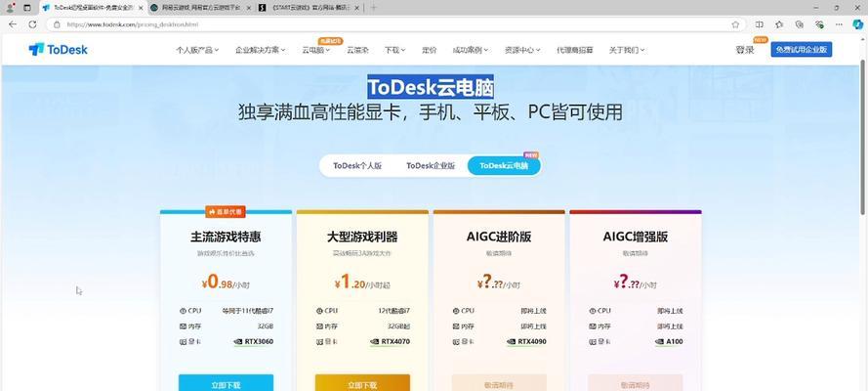Click the 敬请期待 button under AIGC进阶版
Image resolution: width=868 pixels, height=391 pixels.
click(x=499, y=383)
